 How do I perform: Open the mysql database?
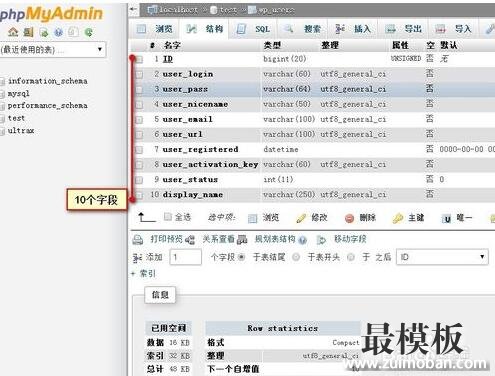click(19, 94)
